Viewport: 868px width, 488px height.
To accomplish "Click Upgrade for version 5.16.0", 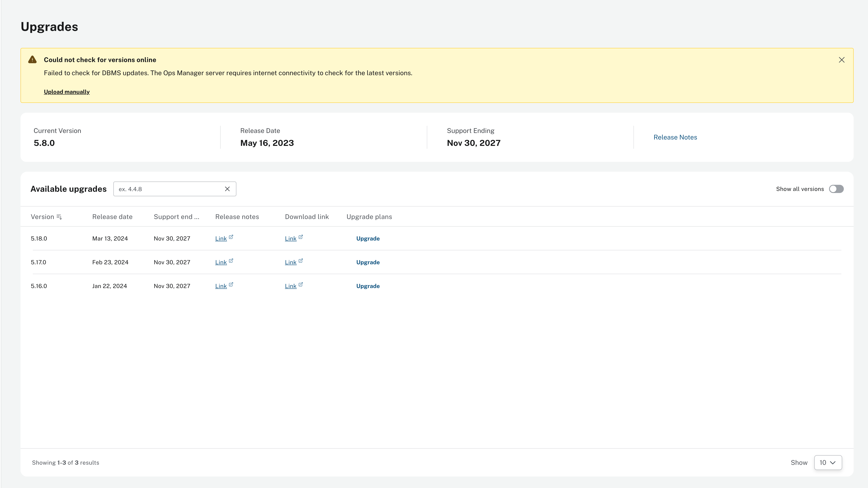I will 368,286.
